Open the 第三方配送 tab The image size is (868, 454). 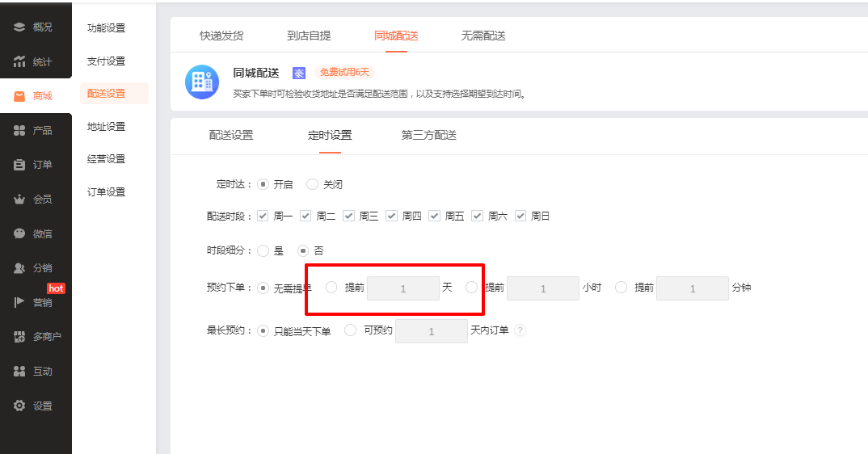point(428,135)
